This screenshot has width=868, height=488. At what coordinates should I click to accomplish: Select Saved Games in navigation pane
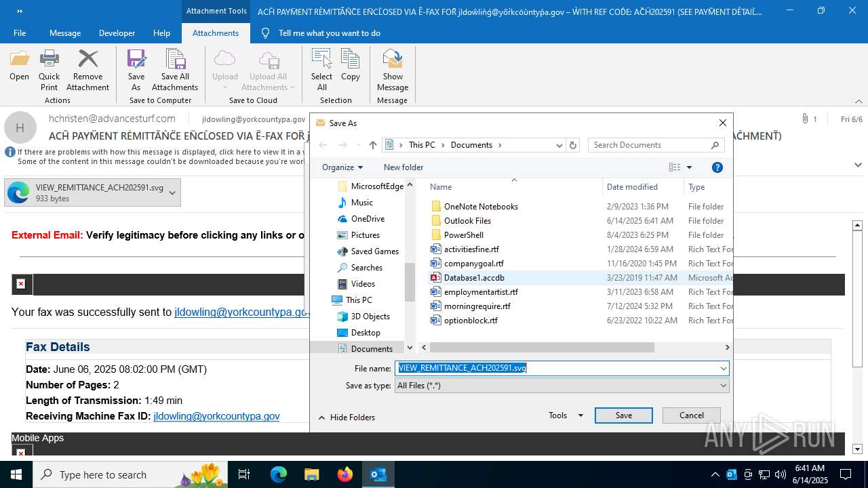[374, 251]
